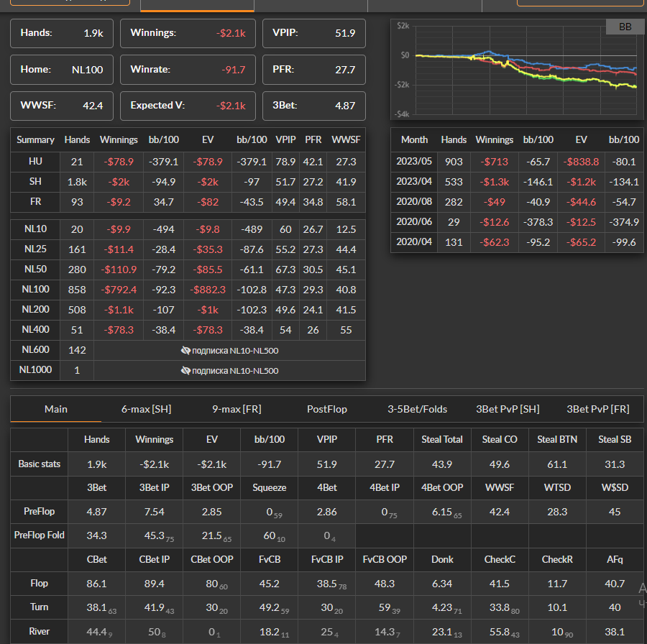Select the Main stats tab
Viewport: 647px width, 644px height.
(x=56, y=409)
